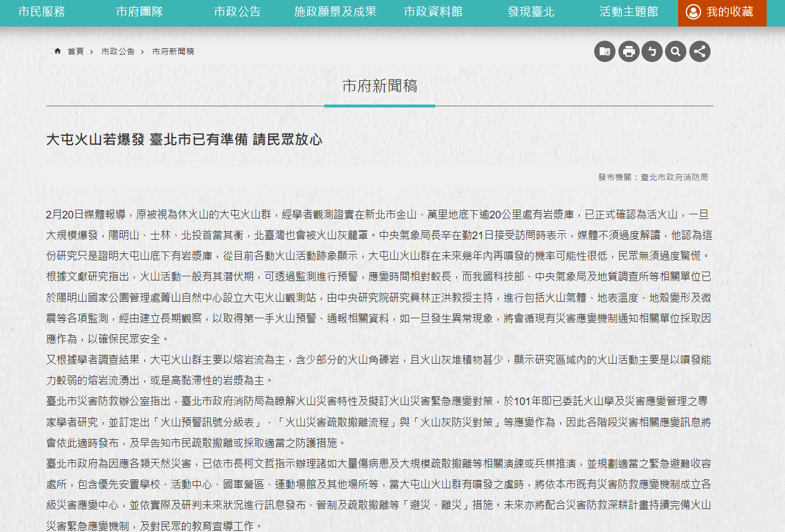Open the 活動主題館 menu
Viewport: 785px width, 532px height.
pyautogui.click(x=628, y=12)
